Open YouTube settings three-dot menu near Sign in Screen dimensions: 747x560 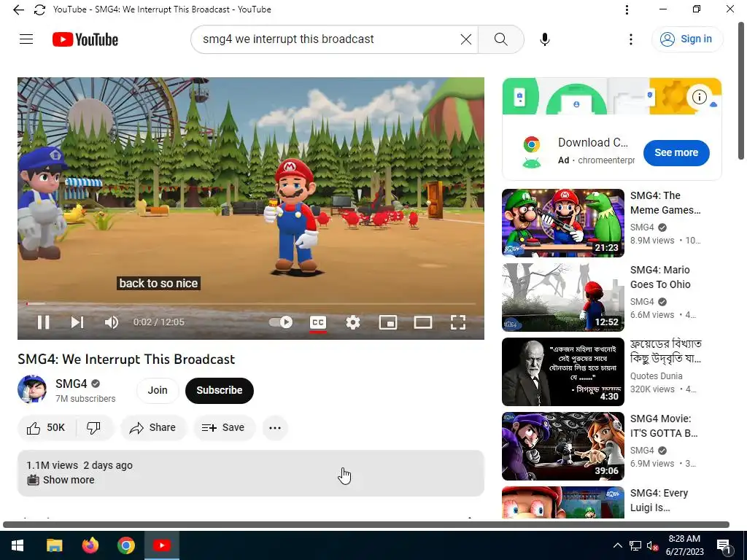631,39
